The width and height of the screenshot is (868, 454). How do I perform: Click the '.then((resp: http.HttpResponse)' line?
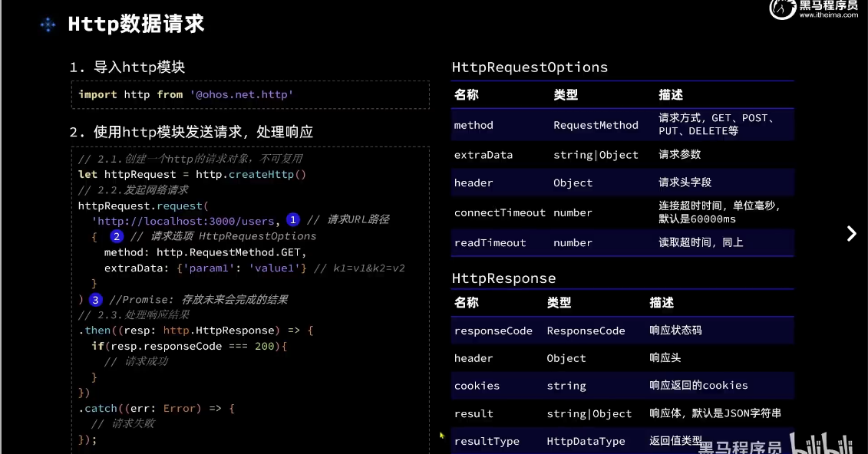tap(196, 331)
